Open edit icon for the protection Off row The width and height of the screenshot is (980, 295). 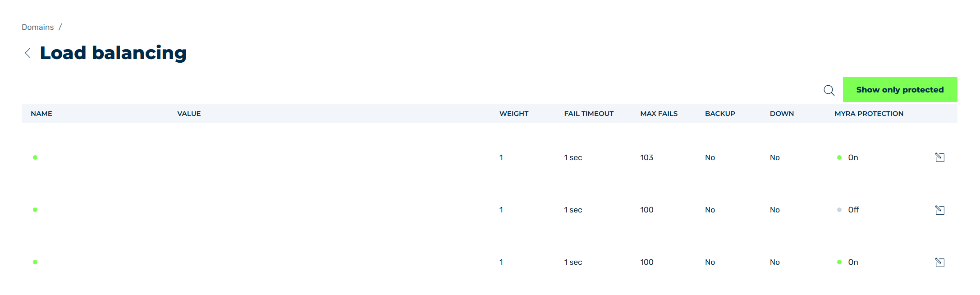click(x=940, y=210)
